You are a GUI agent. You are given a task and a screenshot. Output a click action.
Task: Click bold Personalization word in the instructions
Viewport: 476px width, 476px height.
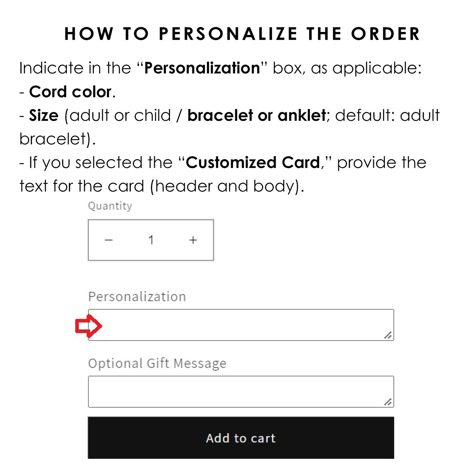tap(202, 68)
